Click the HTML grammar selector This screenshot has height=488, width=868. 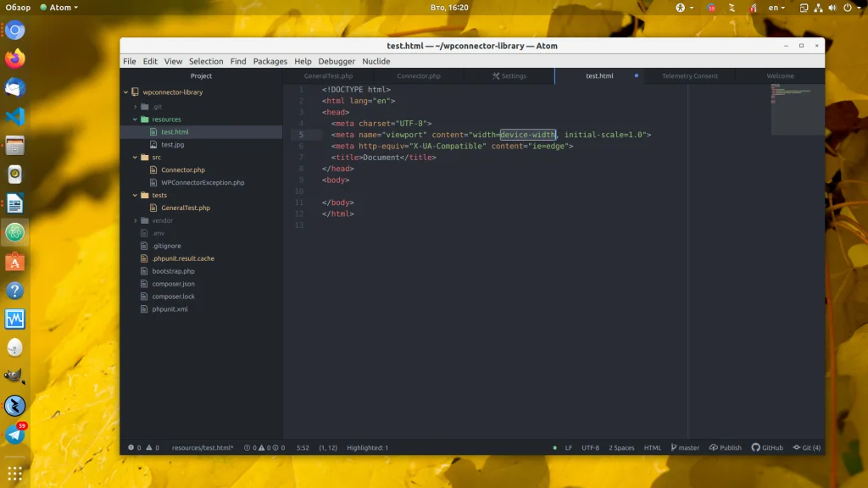(x=652, y=447)
